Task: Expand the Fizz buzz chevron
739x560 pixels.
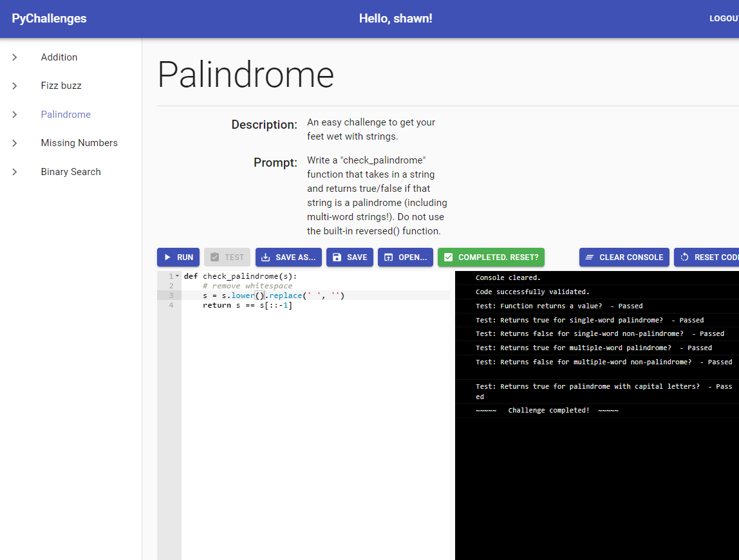Action: [15, 86]
